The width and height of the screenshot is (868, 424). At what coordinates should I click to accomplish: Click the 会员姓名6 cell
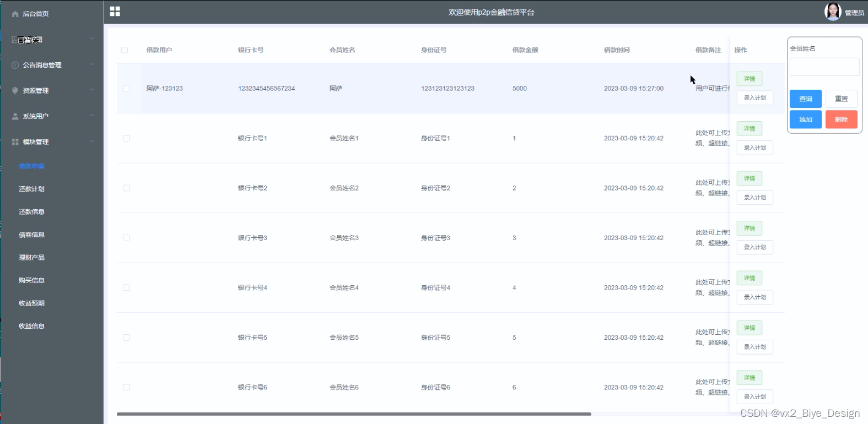click(x=344, y=387)
